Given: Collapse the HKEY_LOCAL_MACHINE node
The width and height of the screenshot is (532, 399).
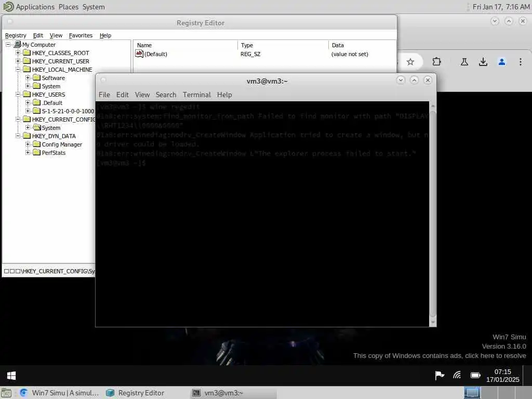Looking at the screenshot, I should 18,70.
